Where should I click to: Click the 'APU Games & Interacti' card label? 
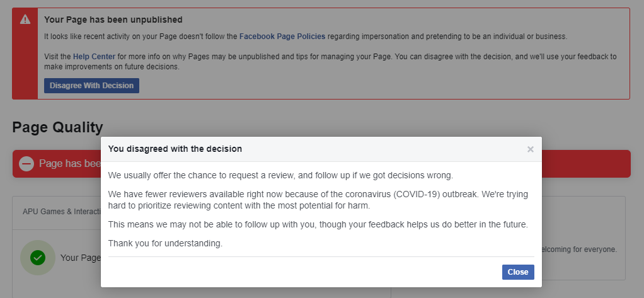pyautogui.click(x=62, y=212)
